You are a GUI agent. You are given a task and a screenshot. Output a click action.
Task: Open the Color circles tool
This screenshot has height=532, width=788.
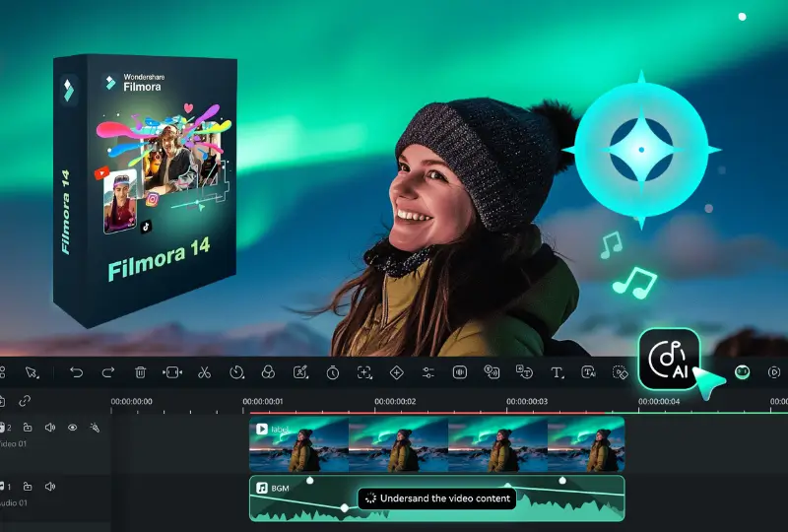point(268,372)
